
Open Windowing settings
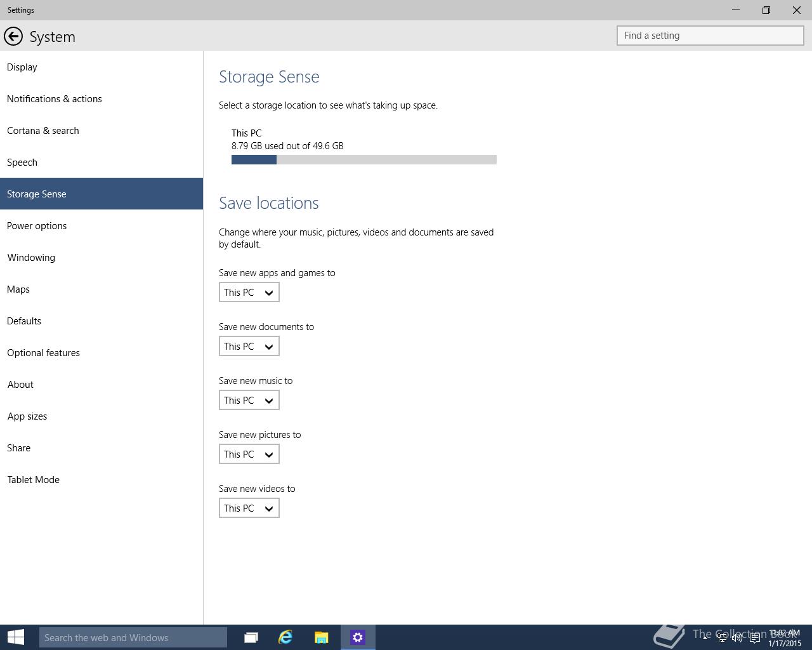[101, 257]
